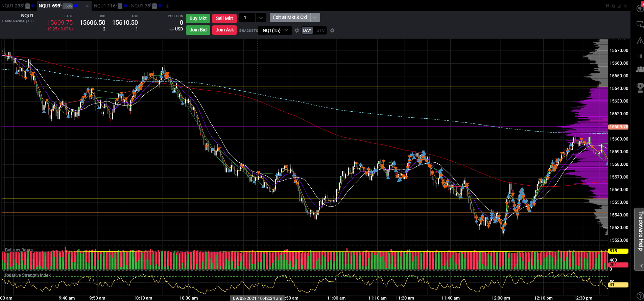Click the three vertical bars sidebar icon
This screenshot has width=644, height=301.
click(640, 56)
